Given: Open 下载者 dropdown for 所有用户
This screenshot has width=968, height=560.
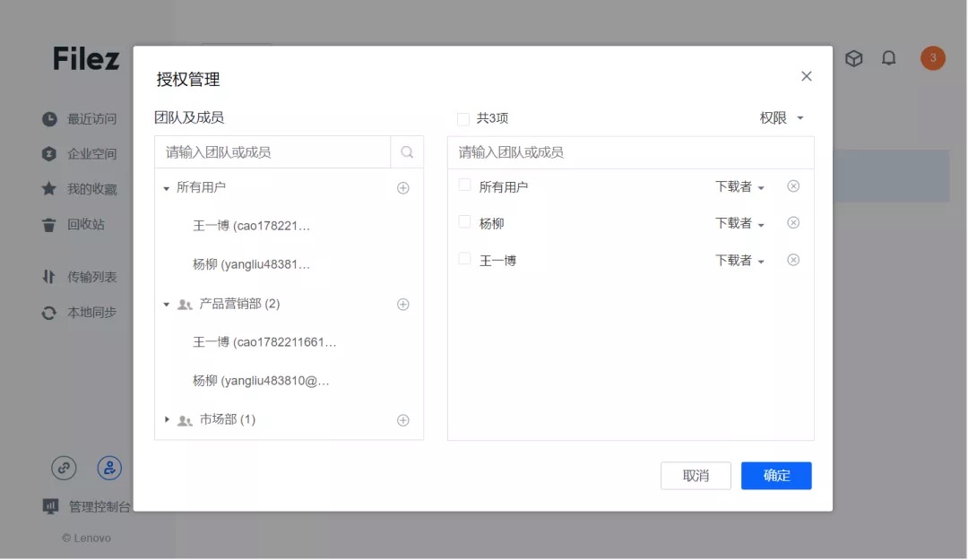Looking at the screenshot, I should pos(739,186).
